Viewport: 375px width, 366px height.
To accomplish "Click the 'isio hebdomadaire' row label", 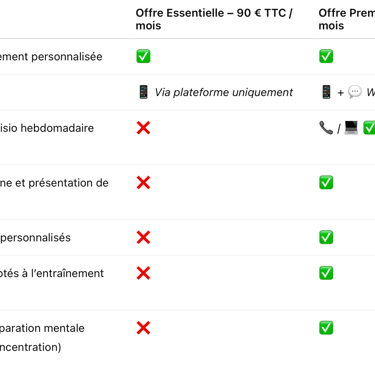I will tap(47, 128).
